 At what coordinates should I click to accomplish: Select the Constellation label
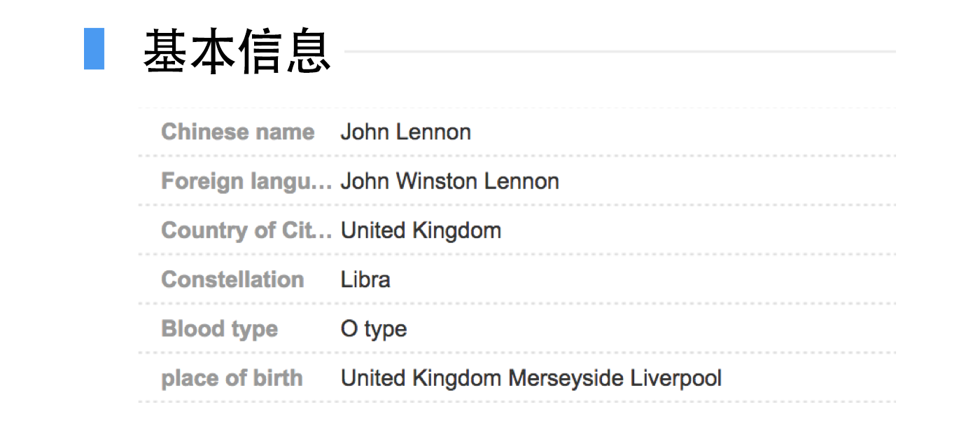coord(232,279)
